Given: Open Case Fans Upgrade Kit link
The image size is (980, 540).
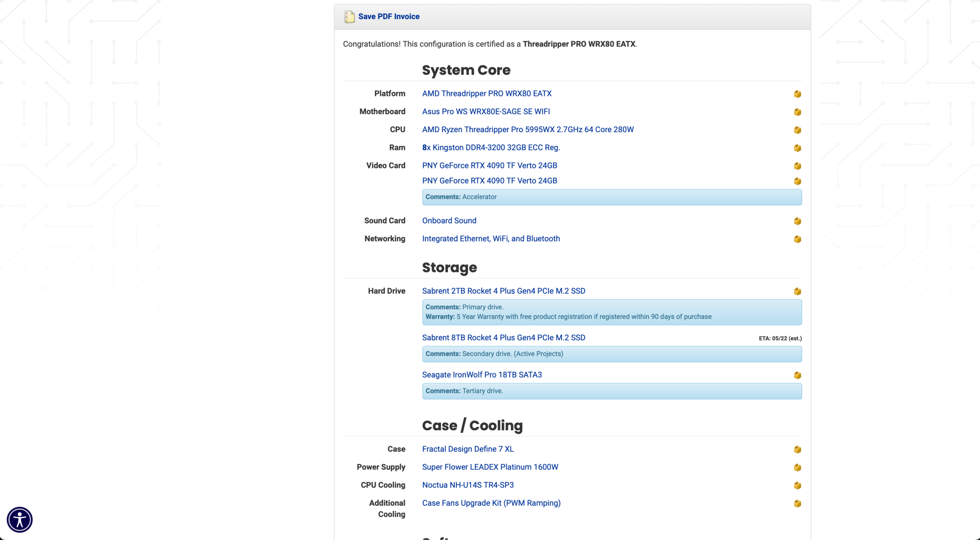Looking at the screenshot, I should pos(491,503).
